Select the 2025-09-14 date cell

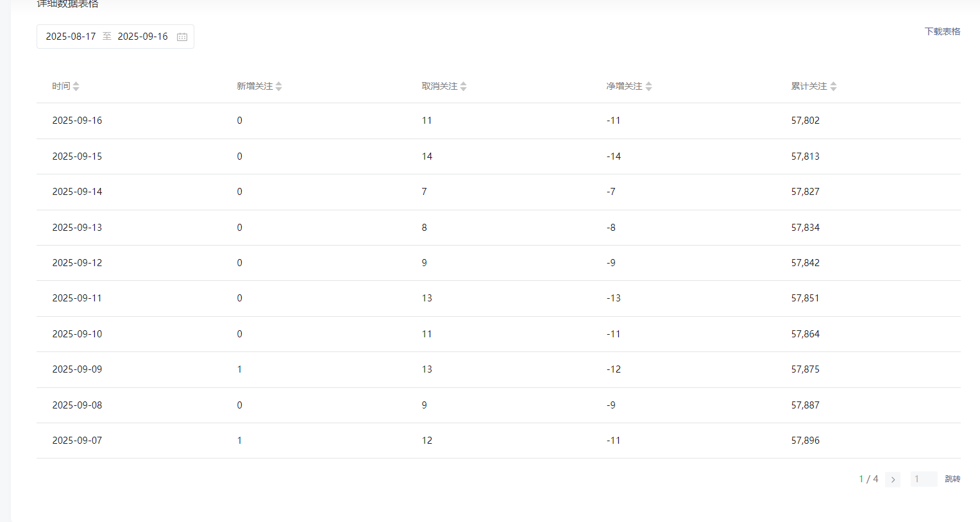[77, 192]
